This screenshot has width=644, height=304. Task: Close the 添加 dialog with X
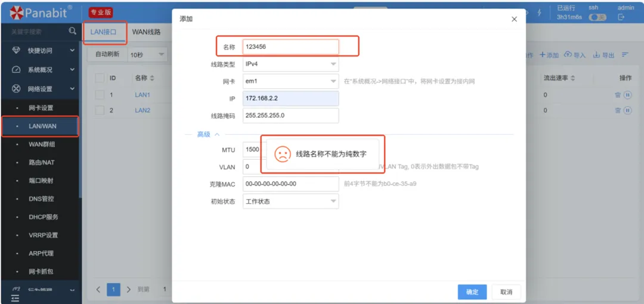(x=514, y=19)
